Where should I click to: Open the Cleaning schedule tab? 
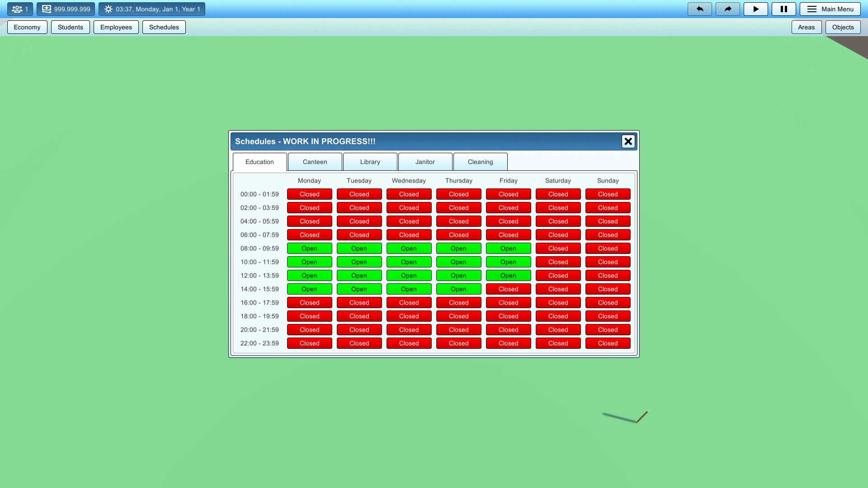click(480, 162)
